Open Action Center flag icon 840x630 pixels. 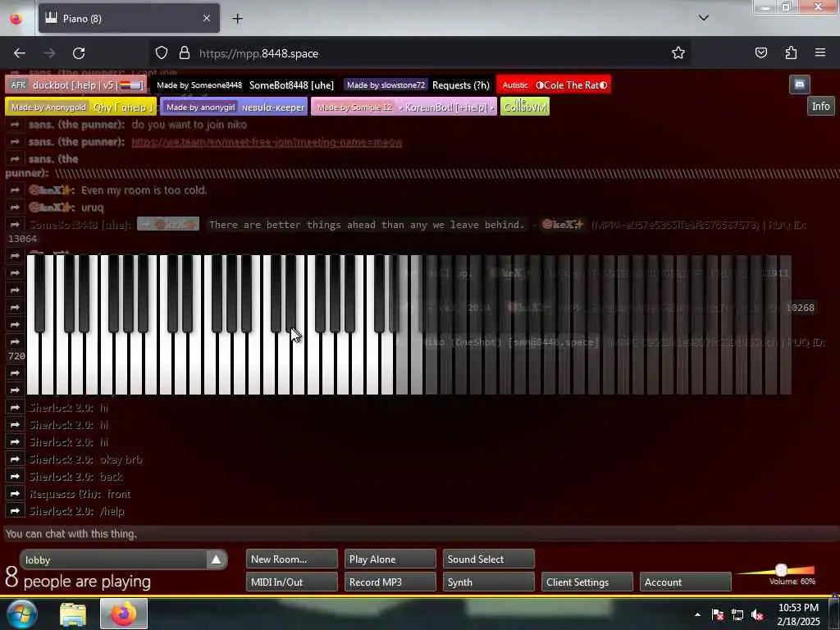click(718, 615)
